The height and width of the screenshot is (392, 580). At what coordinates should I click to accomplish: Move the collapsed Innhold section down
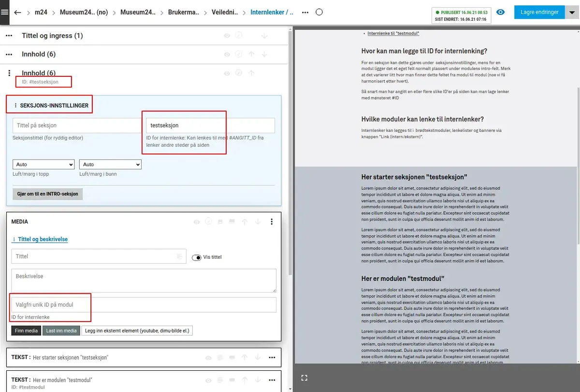264,55
